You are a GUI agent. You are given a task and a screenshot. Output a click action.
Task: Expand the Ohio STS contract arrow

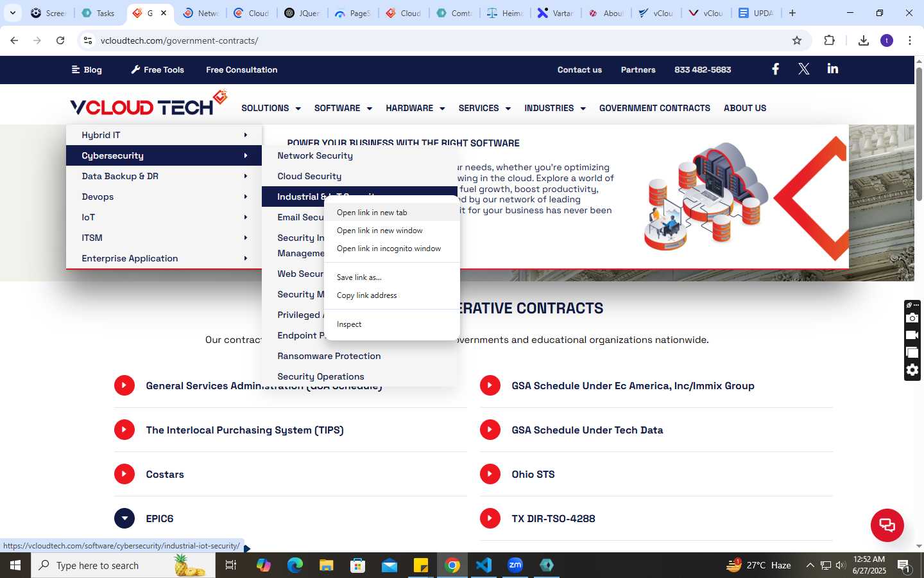click(x=490, y=474)
